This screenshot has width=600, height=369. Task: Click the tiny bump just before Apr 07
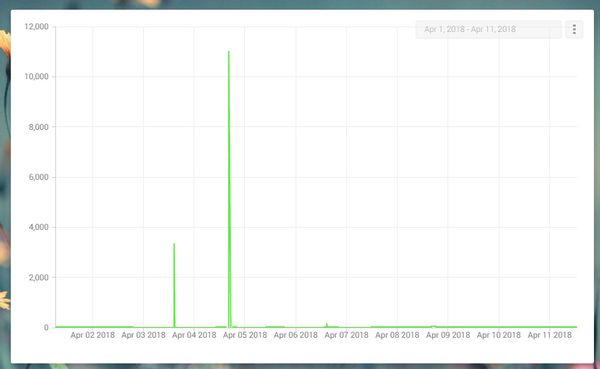pyautogui.click(x=327, y=324)
